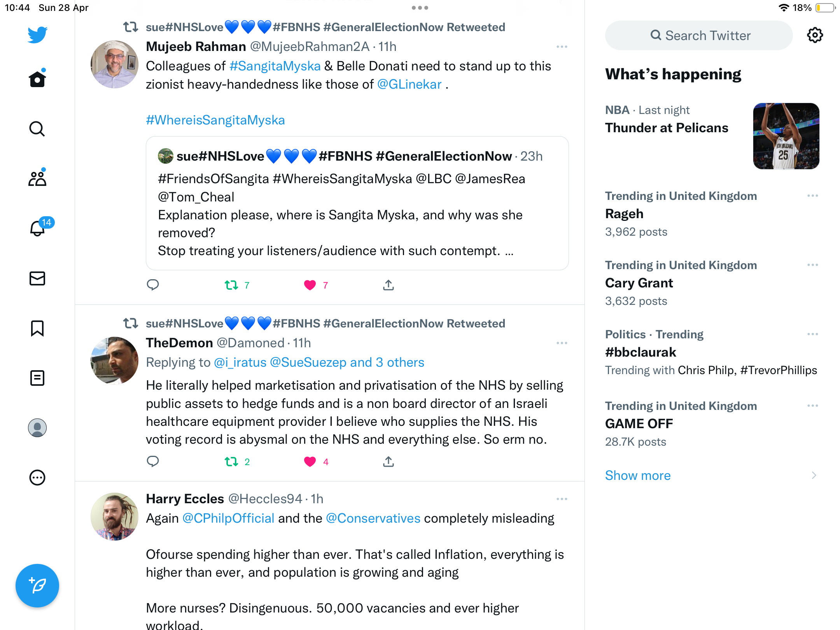
Task: Unlike Mujeeb Rahman's tweet heart
Action: pyautogui.click(x=310, y=285)
